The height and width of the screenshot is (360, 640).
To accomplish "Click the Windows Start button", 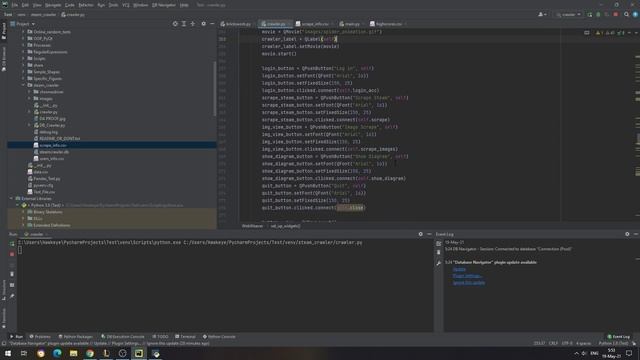I will point(8,353).
